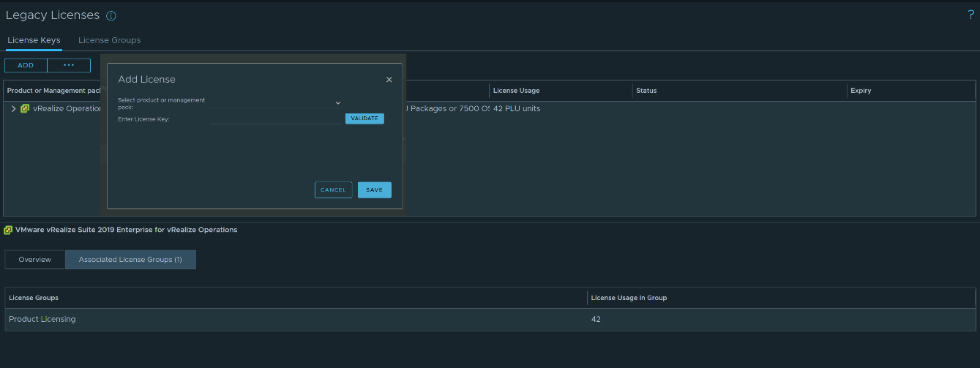
Task: Sort by the License Usage column header
Action: [x=517, y=91]
